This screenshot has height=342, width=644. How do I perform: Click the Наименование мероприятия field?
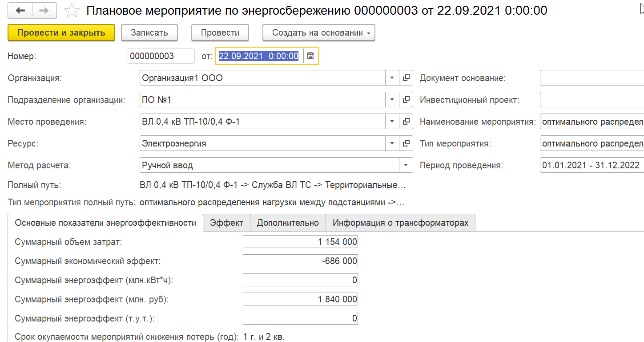pos(592,121)
